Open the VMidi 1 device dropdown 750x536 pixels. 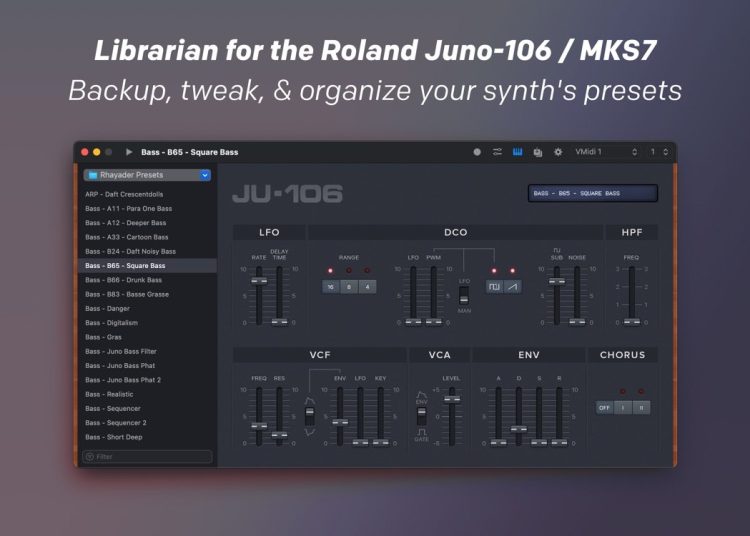click(605, 152)
